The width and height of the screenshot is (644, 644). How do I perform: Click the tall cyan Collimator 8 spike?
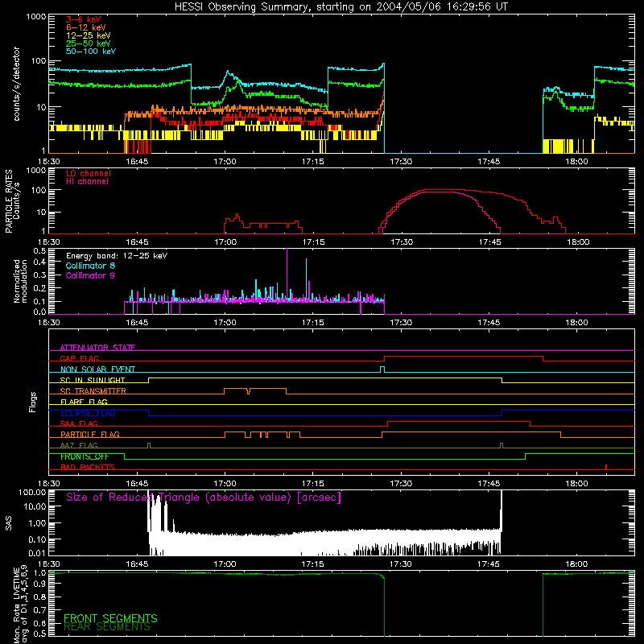tap(306, 279)
